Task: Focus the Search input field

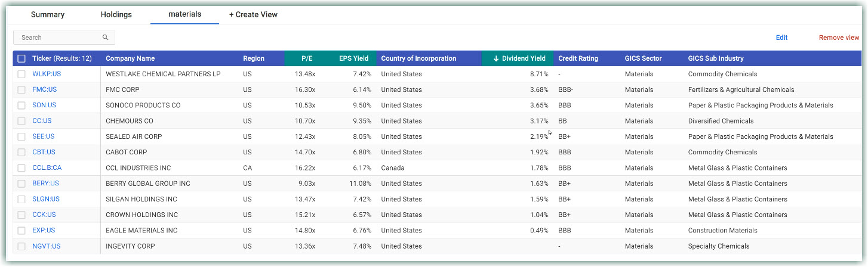Action: [x=64, y=38]
